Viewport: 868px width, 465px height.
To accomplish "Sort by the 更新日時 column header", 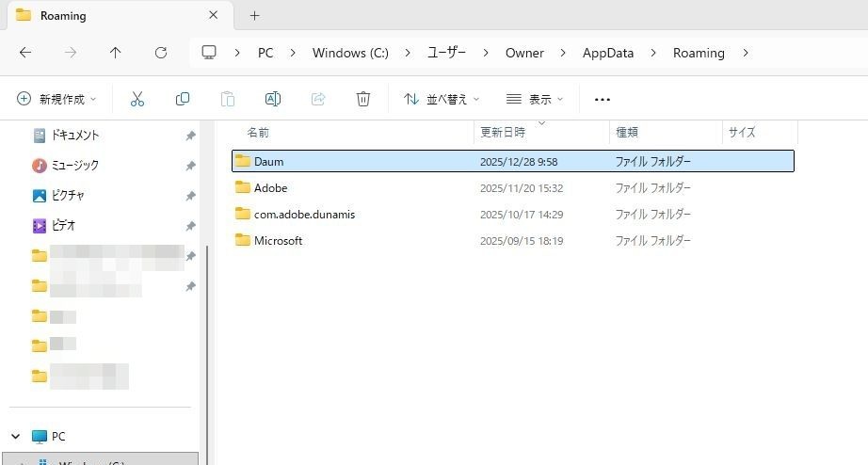I will [x=504, y=133].
